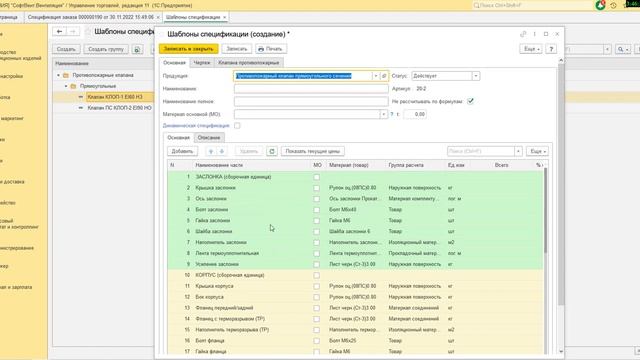Screen dimensions: 640x360
Task: Enable the Динамическая спецификация checkbox
Action: pos(237,126)
